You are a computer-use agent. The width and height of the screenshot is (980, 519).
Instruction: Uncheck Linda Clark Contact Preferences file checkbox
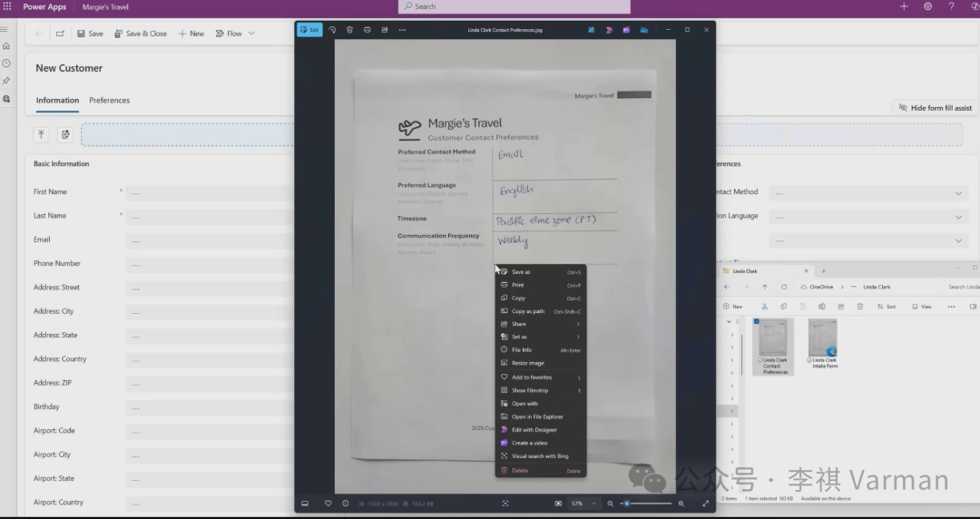pyautogui.click(x=756, y=321)
